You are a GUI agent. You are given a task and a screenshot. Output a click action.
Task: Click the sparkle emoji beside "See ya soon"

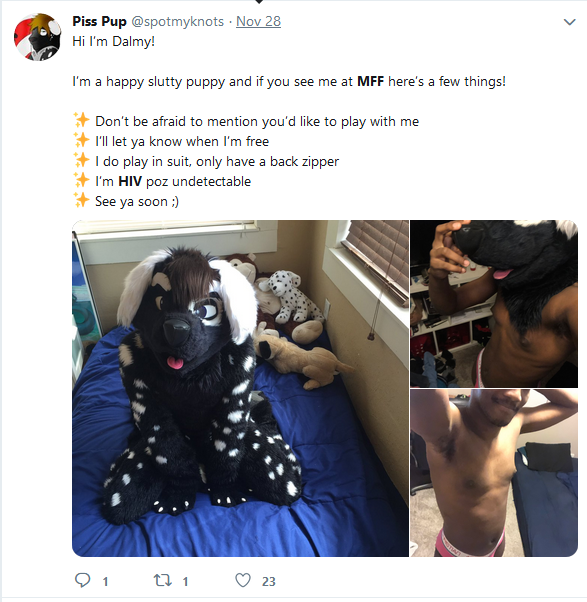pyautogui.click(x=81, y=200)
